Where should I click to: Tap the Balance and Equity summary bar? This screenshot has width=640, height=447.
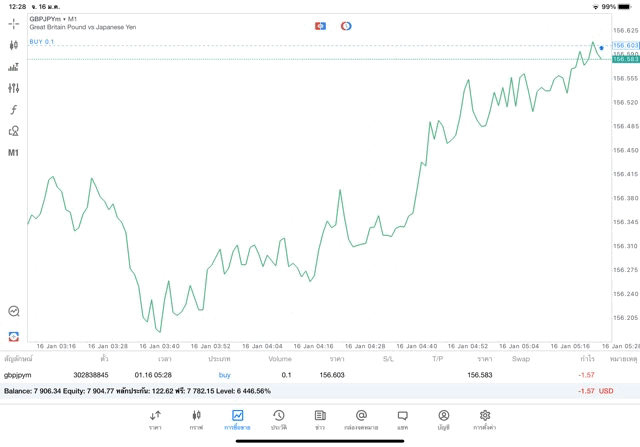(x=320, y=391)
